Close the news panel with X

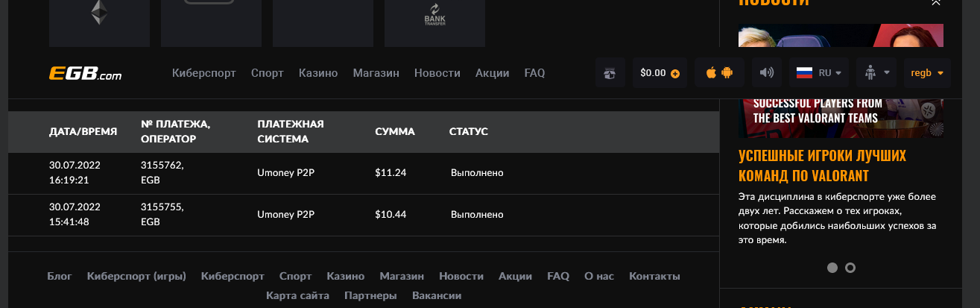click(x=936, y=3)
